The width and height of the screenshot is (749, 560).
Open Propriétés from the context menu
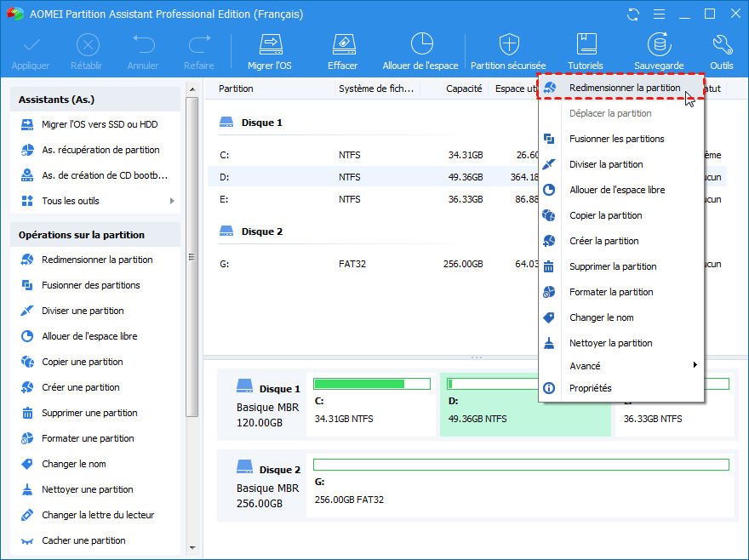590,388
